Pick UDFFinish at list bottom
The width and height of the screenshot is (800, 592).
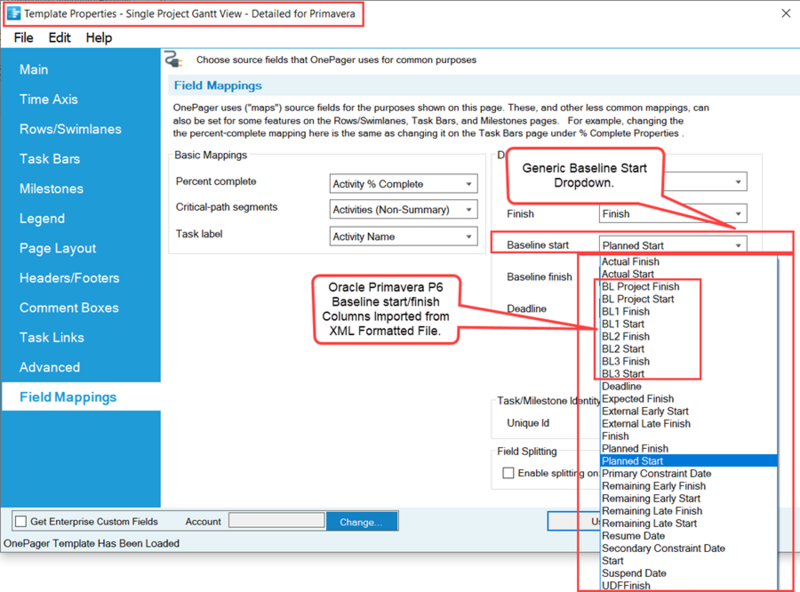689,585
